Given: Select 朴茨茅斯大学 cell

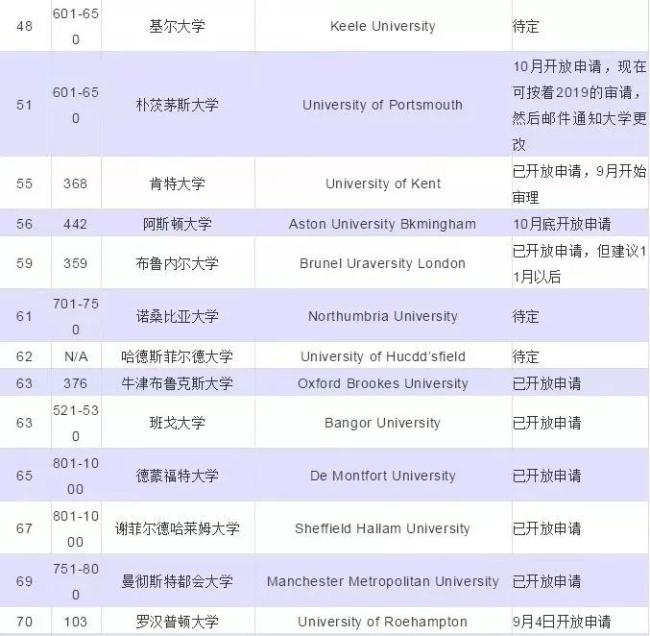Looking at the screenshot, I should tap(177, 105).
